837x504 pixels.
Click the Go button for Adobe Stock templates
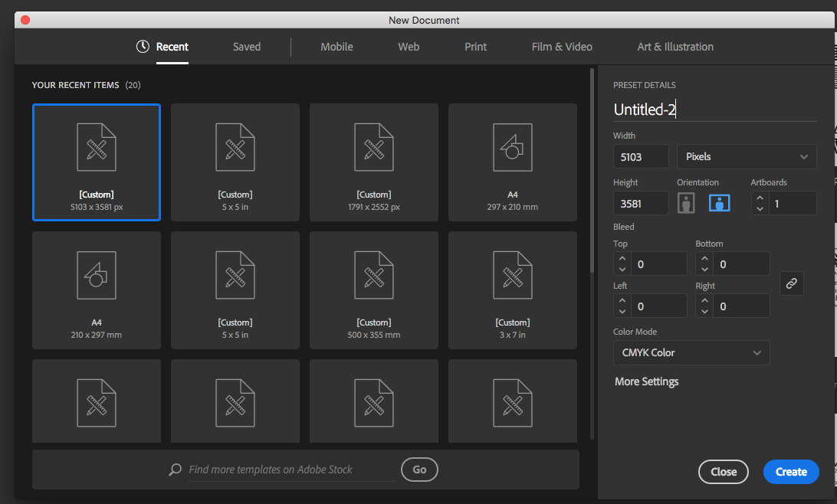[419, 470]
